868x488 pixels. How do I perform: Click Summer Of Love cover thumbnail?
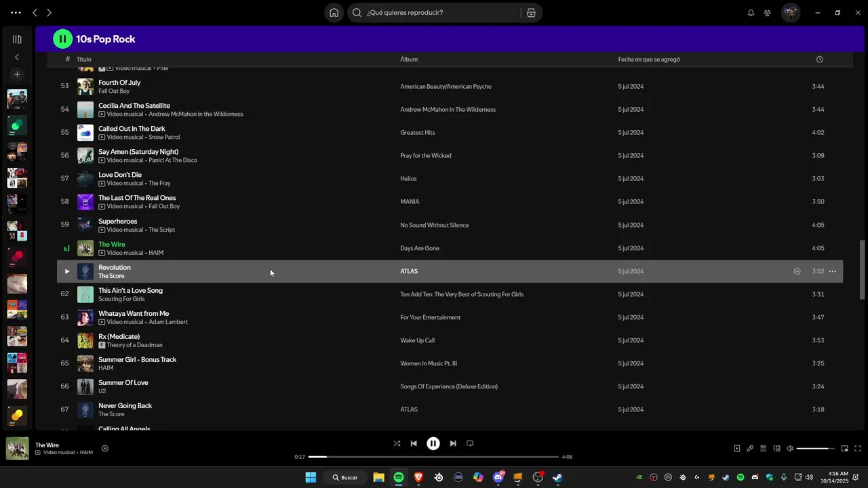[x=85, y=386]
